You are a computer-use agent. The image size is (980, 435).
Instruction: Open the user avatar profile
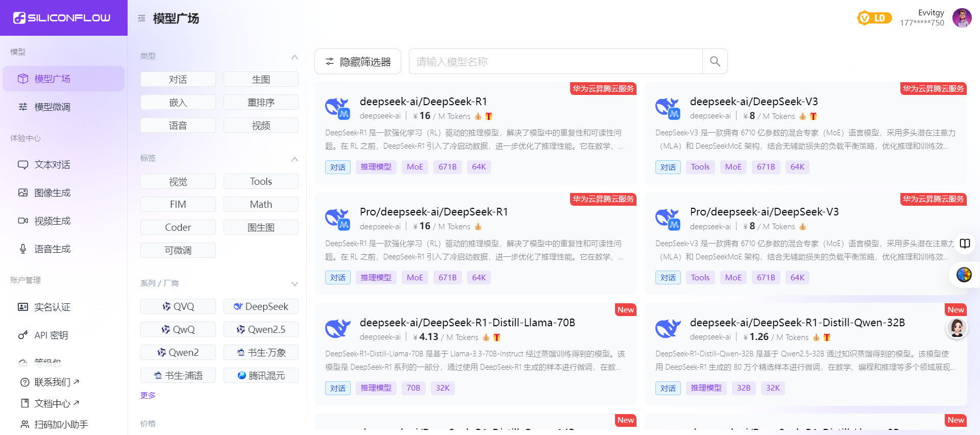[x=962, y=18]
